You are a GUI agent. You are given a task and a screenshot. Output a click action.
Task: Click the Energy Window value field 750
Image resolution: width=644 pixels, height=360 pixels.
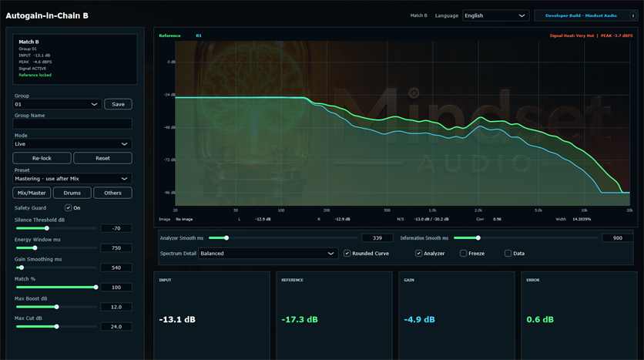116,248
